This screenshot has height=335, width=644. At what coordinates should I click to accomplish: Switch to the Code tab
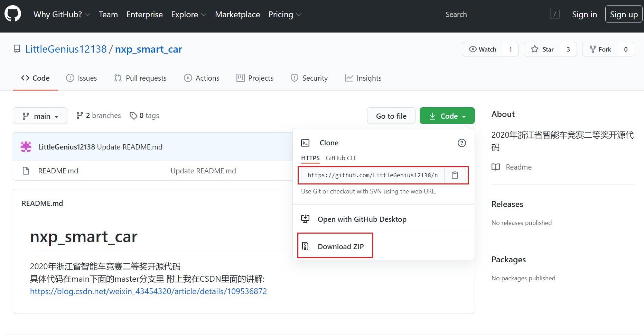click(x=35, y=78)
